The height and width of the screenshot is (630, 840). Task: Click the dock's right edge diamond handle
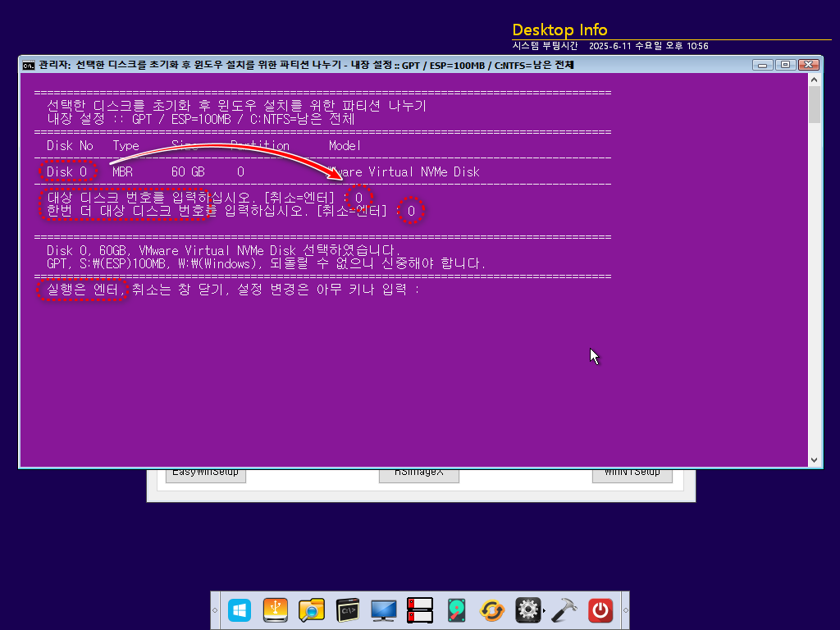coord(625,610)
